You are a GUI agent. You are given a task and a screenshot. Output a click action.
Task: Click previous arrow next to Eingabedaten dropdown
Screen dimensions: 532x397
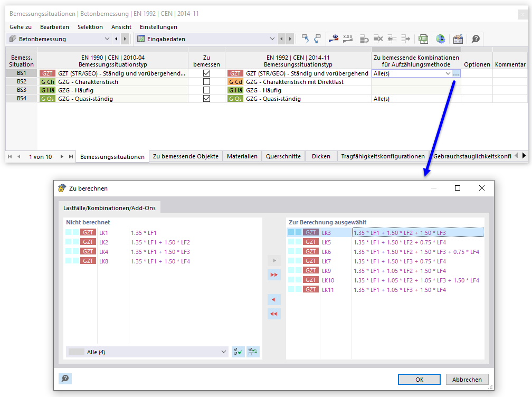click(x=281, y=39)
